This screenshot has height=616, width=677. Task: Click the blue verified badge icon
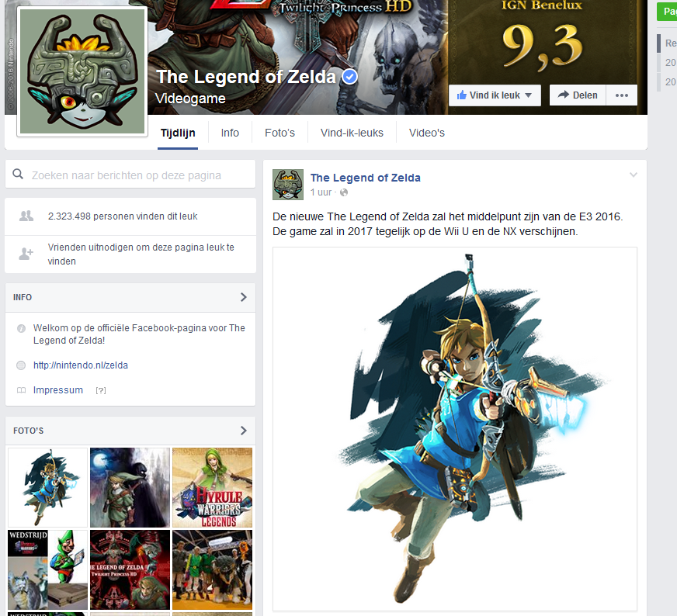tap(349, 77)
